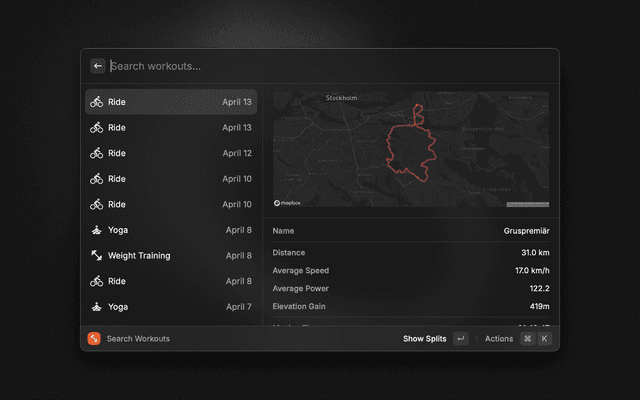Click the Search Workouts label in the footer
The image size is (640, 400).
138,339
